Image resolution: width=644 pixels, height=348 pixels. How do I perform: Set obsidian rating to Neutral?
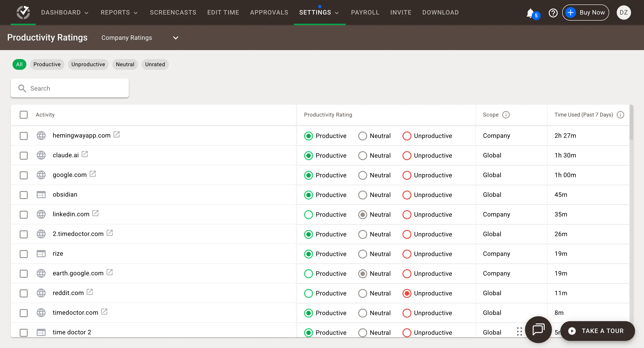[x=362, y=195]
